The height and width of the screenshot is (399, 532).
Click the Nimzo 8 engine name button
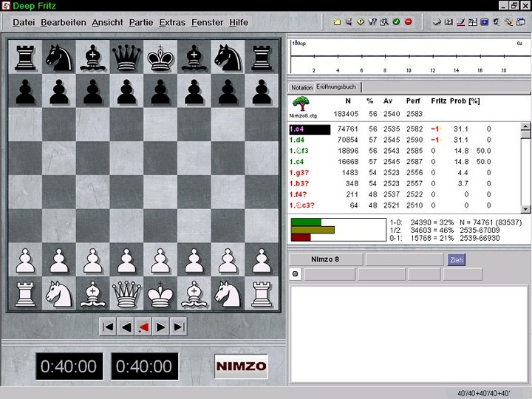(326, 259)
